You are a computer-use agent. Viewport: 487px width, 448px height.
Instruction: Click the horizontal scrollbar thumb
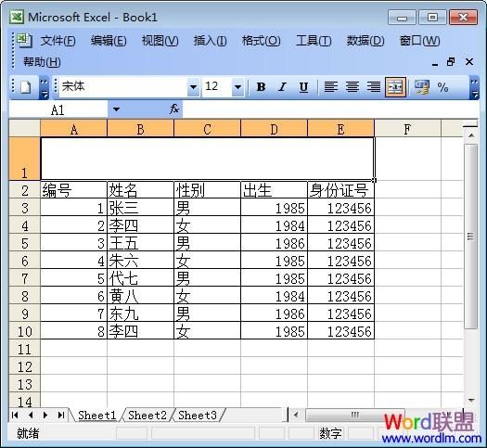coord(355,415)
